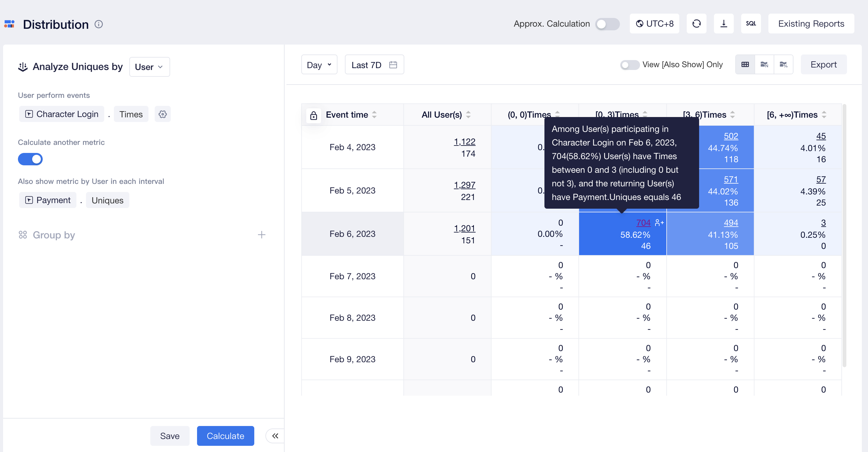The image size is (868, 452).
Task: Open the Last 7D date range picker
Action: [x=374, y=65]
